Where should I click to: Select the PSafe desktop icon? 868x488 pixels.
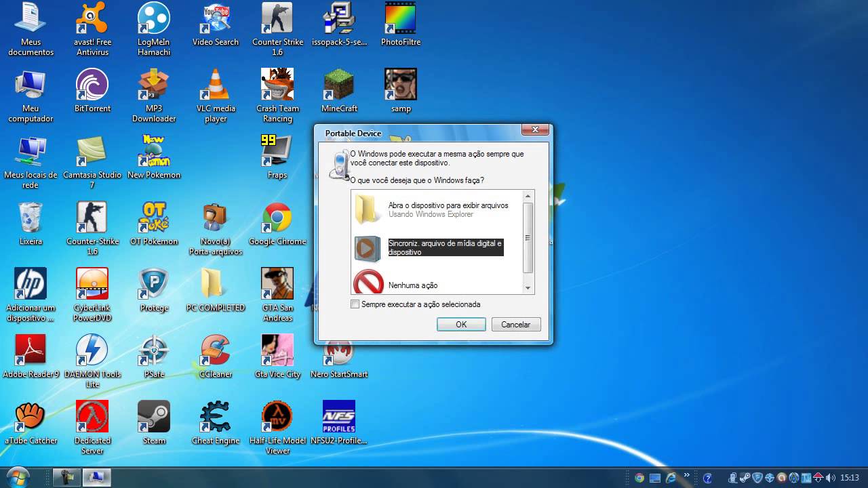[x=154, y=357]
